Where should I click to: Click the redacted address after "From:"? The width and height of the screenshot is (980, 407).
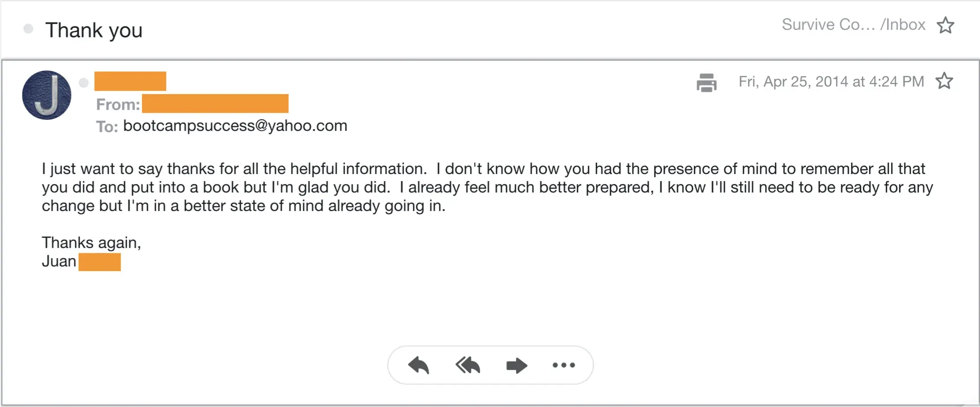pos(215,104)
